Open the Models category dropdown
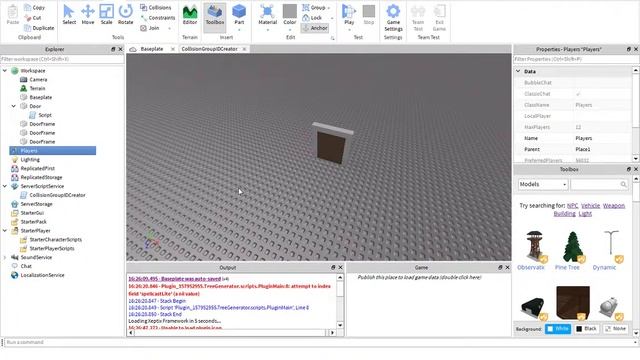640x360 pixels. 542,184
